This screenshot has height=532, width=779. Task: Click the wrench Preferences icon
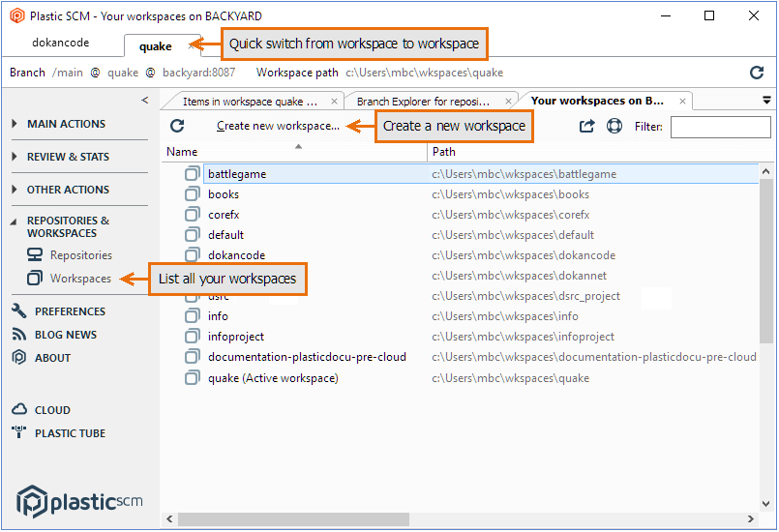click(x=19, y=310)
